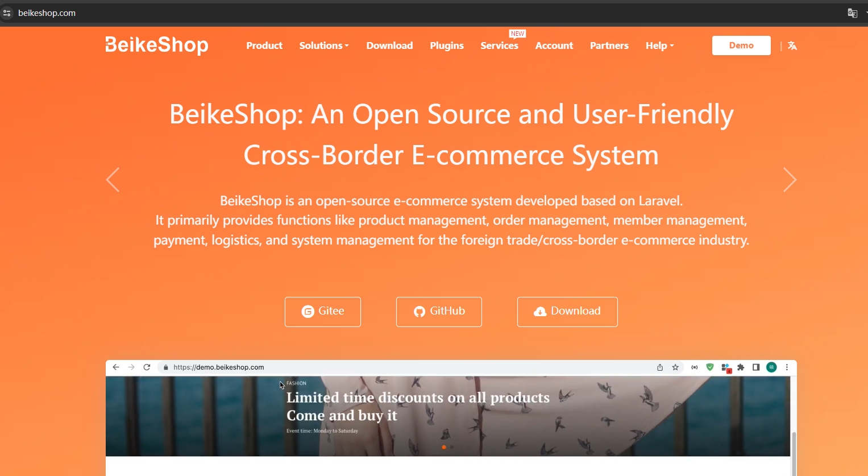
Task: Open the Product menu item
Action: pos(264,45)
